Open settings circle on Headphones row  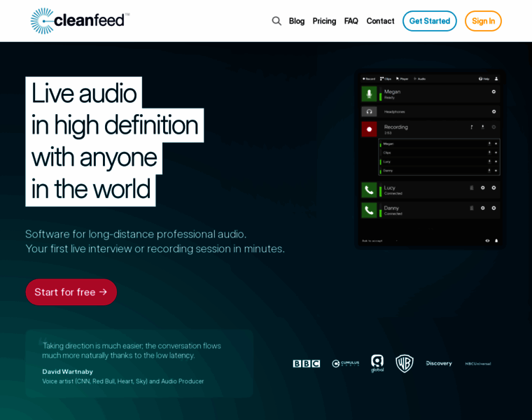coord(493,111)
